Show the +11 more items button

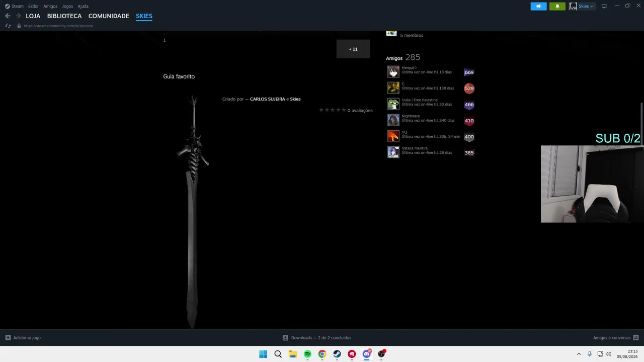[353, 49]
